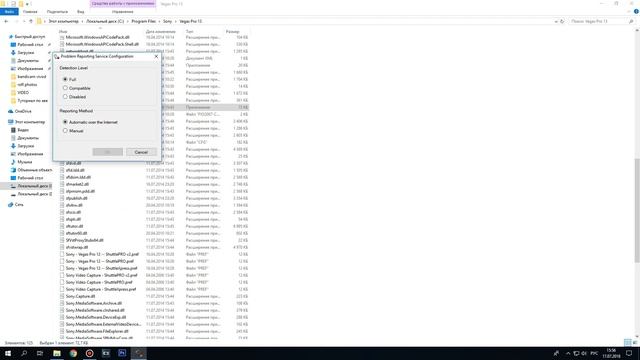Image resolution: width=640 pixels, height=360 pixels.
Task: Click the greyed OK button in dialog
Action: click(x=108, y=152)
